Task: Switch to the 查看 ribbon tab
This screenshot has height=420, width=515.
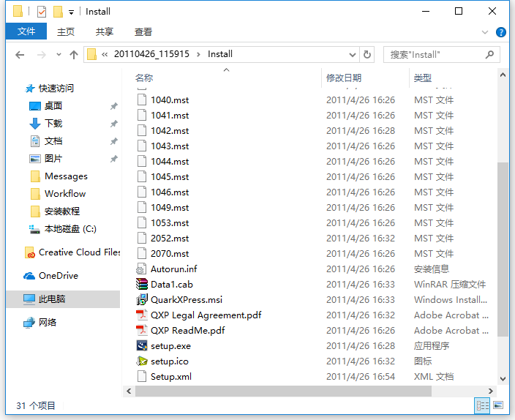Action: coord(143,32)
